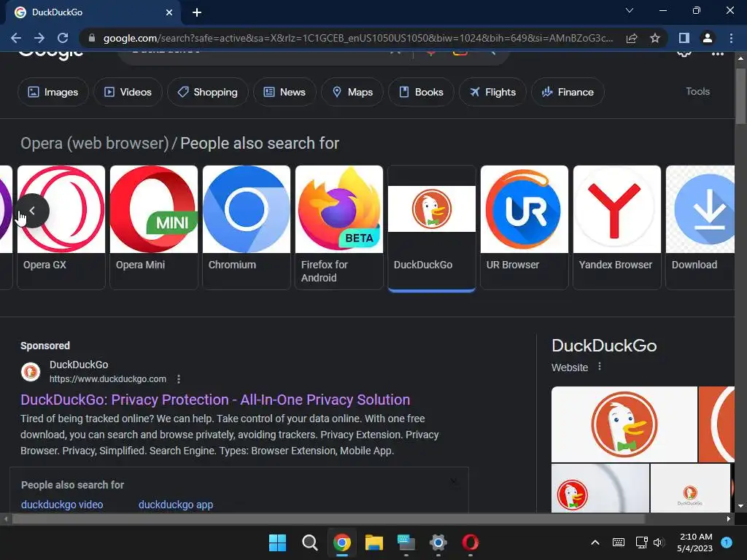Image resolution: width=747 pixels, height=560 pixels.
Task: Go back to the previous page
Action: point(16,38)
